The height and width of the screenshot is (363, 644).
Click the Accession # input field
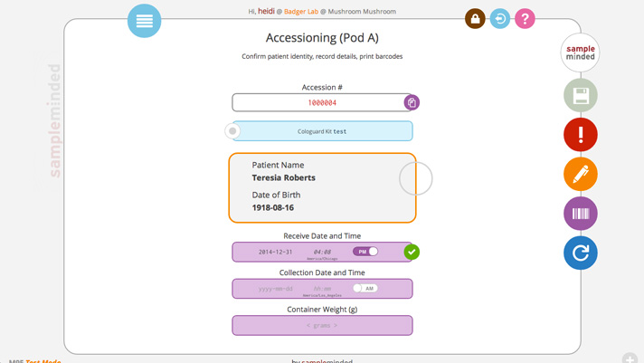(x=317, y=102)
